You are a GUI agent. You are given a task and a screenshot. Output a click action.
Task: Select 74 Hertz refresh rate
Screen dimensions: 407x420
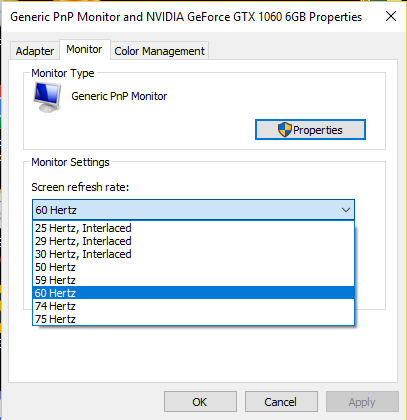pyautogui.click(x=193, y=306)
